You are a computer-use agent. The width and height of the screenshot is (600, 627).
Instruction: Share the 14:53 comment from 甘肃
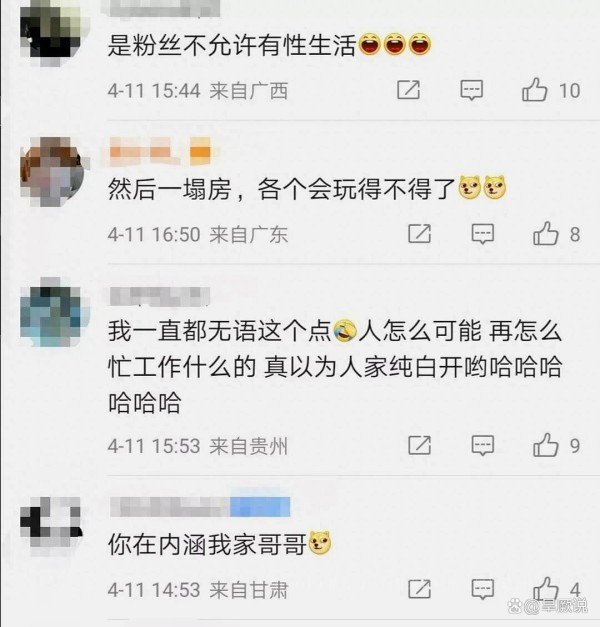420,589
